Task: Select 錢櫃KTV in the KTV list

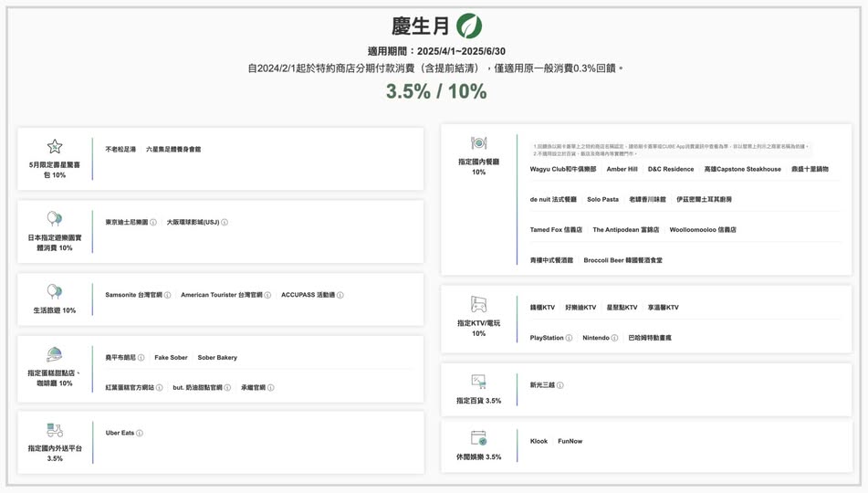Action: click(x=542, y=308)
